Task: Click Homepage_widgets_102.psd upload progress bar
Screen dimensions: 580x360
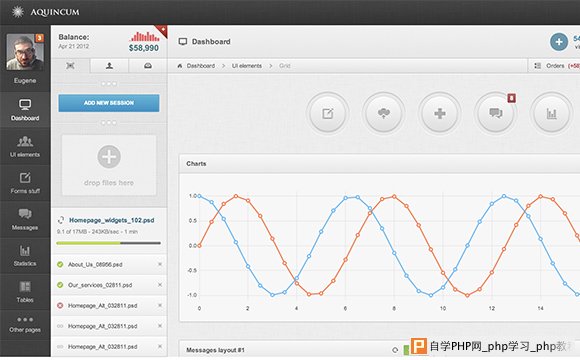Action: pyautogui.click(x=108, y=243)
